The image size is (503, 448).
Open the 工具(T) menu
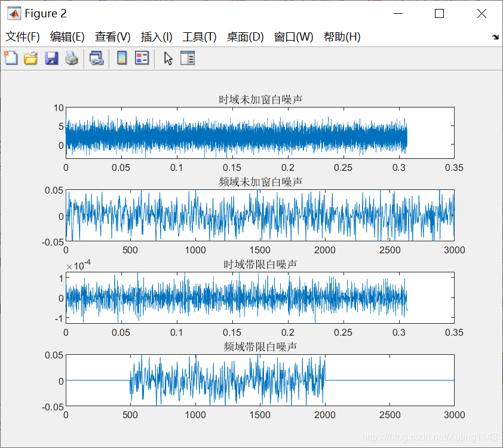(200, 37)
